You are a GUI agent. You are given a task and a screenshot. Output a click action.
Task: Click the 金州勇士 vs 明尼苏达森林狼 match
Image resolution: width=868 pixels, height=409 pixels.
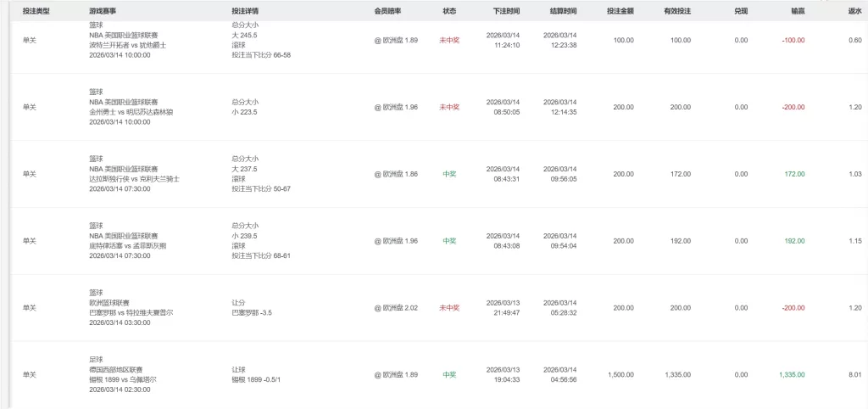point(131,111)
